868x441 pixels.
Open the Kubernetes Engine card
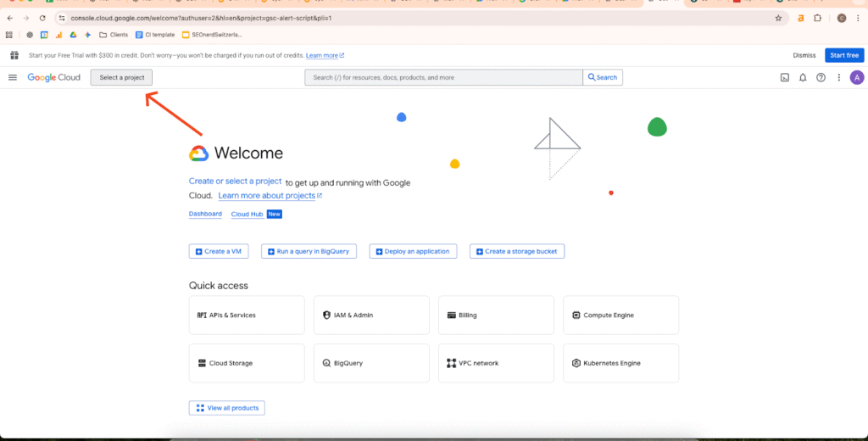pyautogui.click(x=621, y=363)
